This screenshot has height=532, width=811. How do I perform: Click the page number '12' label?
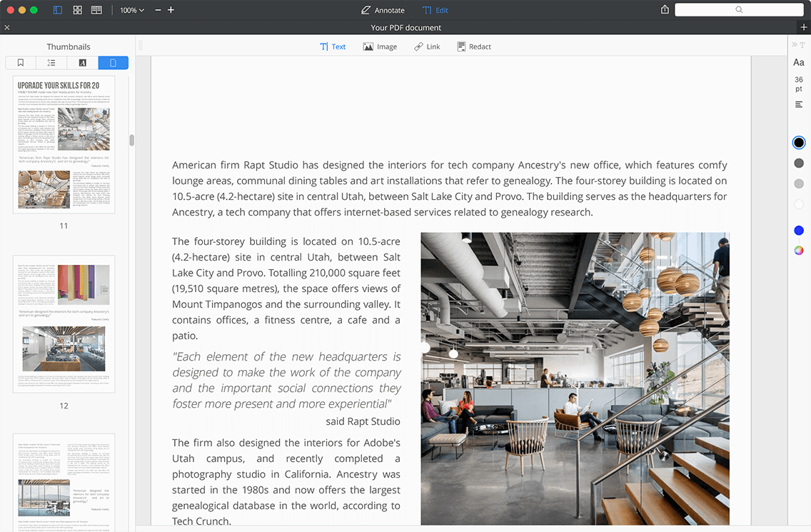(x=64, y=406)
